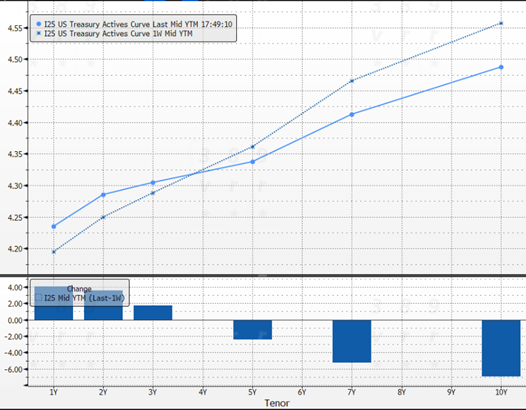Toggle the Last Mid YTM 17:49:10 series
The width and height of the screenshot is (526, 410).
click(x=138, y=24)
